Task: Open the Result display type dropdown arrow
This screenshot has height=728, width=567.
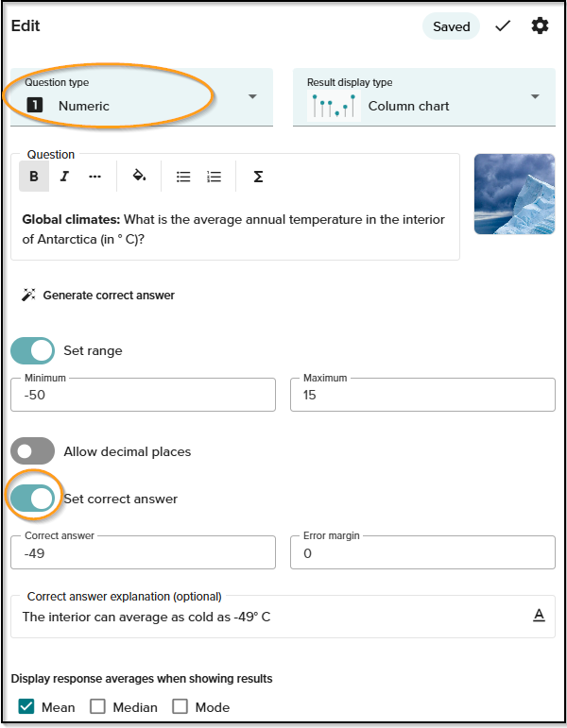Action: [x=535, y=96]
